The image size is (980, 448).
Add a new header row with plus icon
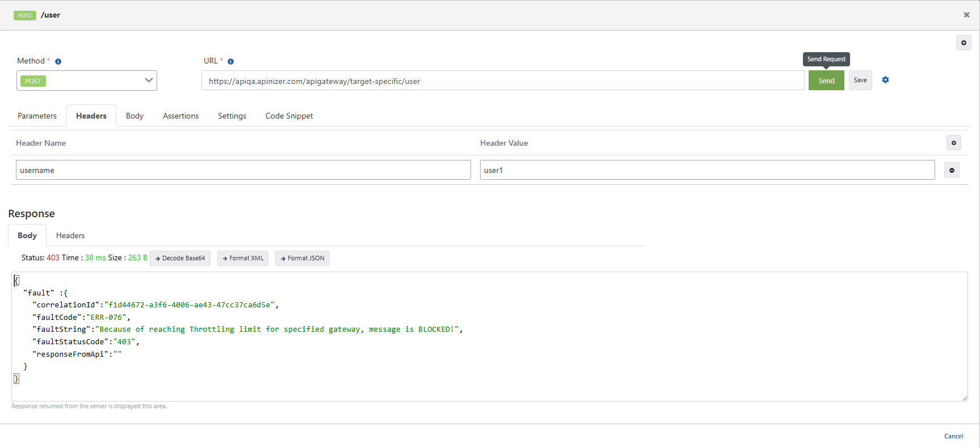953,143
